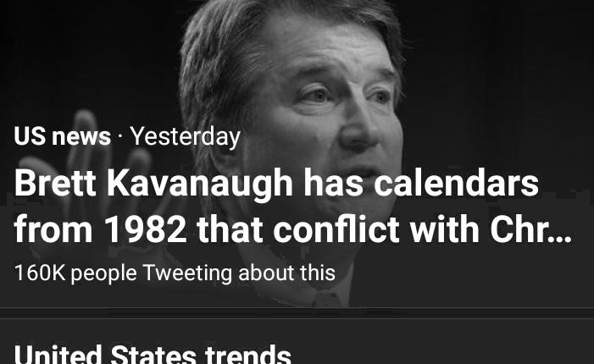The width and height of the screenshot is (594, 364).
Task: Click headline line starting "from 1982"
Action: (292, 230)
